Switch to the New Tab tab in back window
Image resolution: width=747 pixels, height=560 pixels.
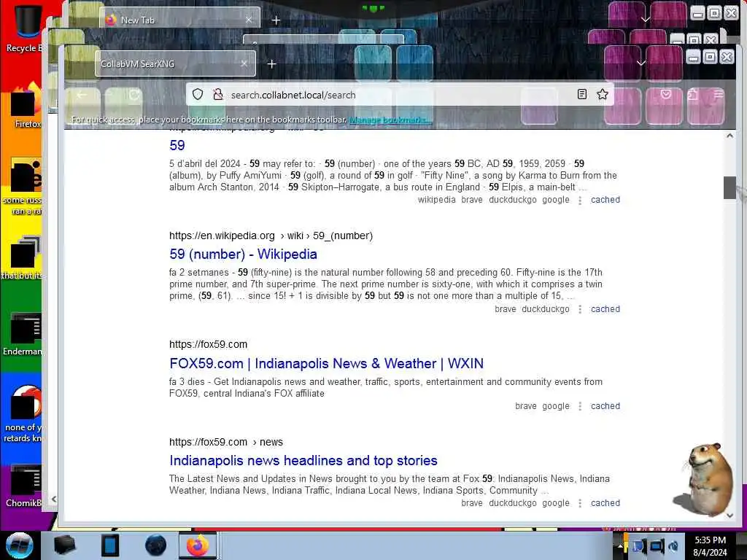pyautogui.click(x=180, y=20)
